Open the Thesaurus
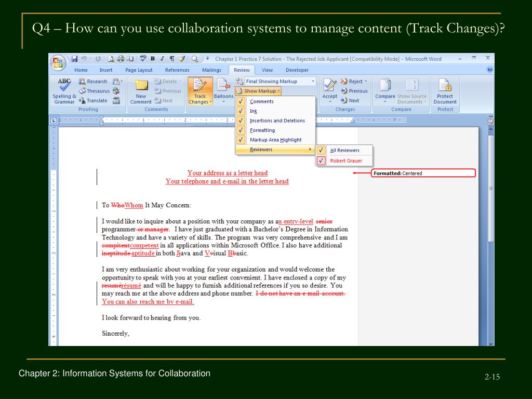The image size is (532, 399). pos(95,91)
